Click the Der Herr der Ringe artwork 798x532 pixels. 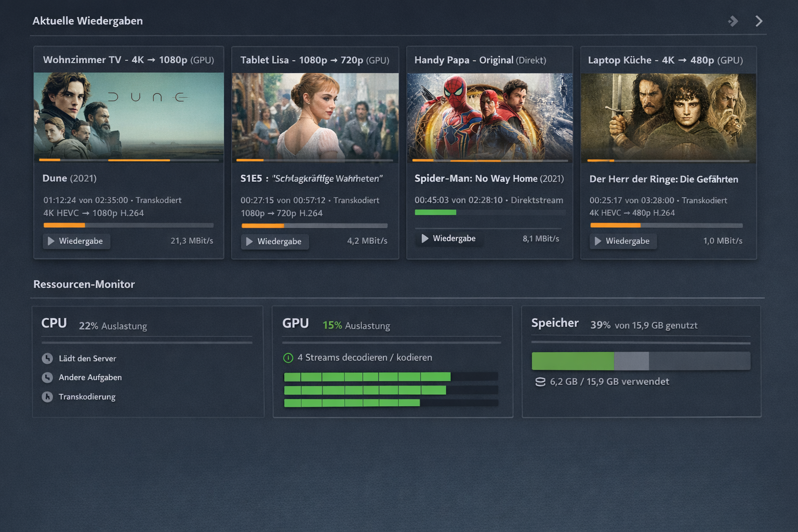[x=668, y=116]
